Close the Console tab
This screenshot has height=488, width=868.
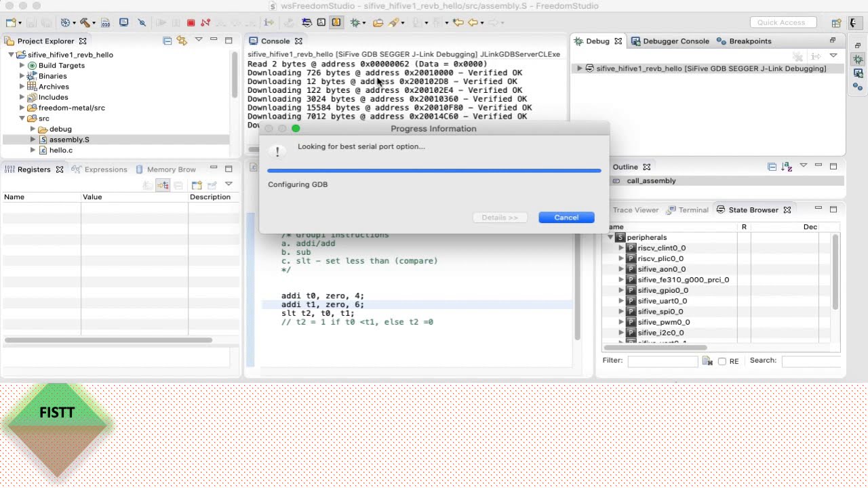coord(298,41)
